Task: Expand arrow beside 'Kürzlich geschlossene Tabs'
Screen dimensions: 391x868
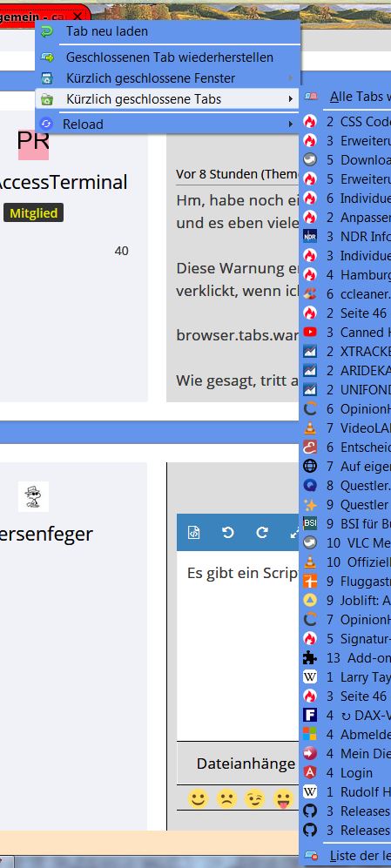Action: (290, 99)
